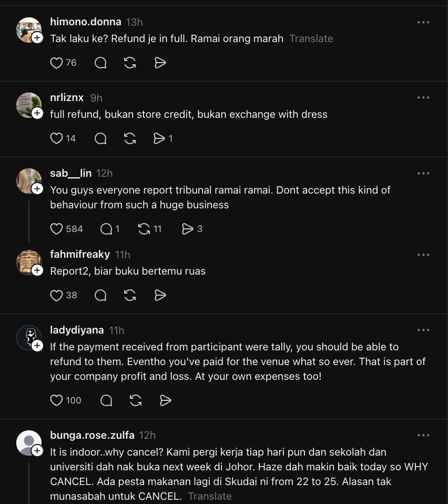This screenshot has height=504, width=448.
Task: Like himono.donna's comment with heart icon
Action: [x=56, y=63]
